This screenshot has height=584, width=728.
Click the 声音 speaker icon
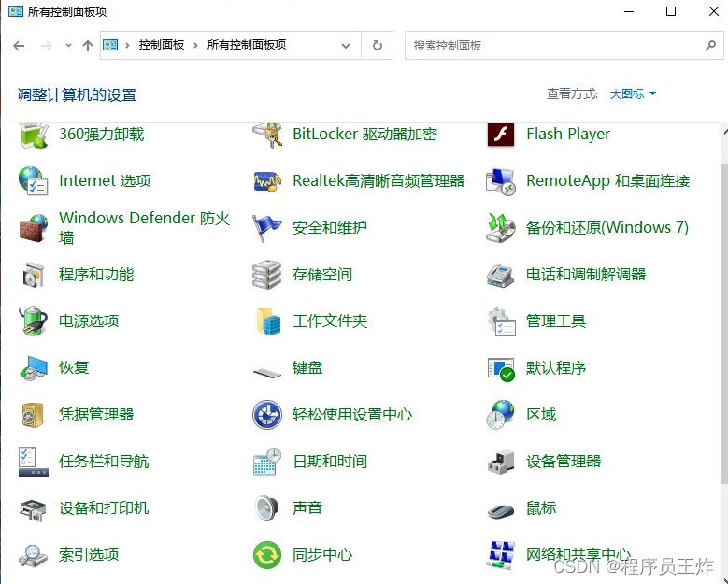pos(267,508)
